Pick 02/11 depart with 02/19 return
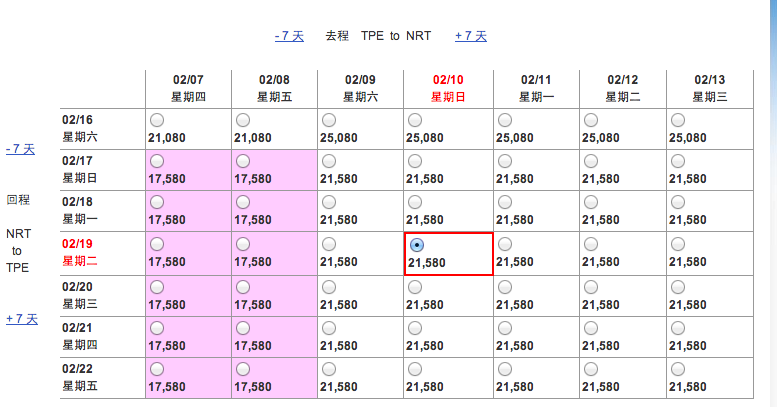This screenshot has width=777, height=407. [505, 244]
